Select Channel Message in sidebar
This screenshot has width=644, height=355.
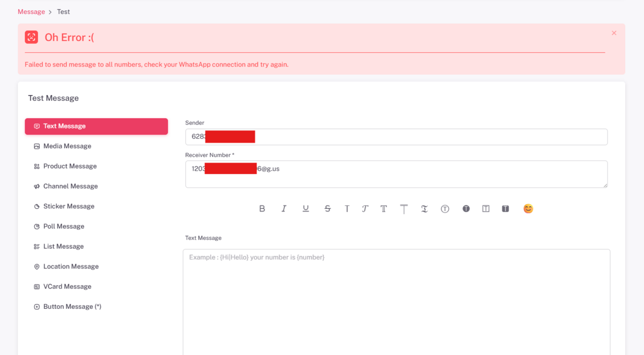pyautogui.click(x=70, y=186)
